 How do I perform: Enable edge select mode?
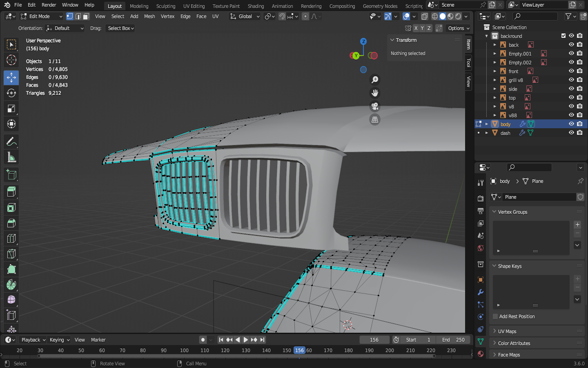coord(78,16)
